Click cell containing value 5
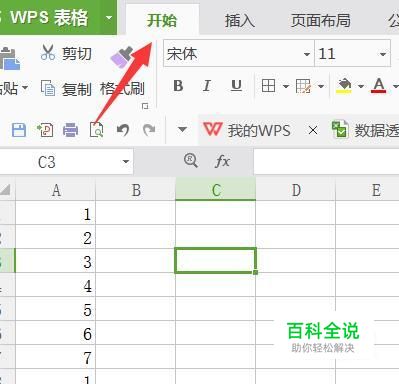The width and height of the screenshot is (399, 384). click(x=56, y=309)
